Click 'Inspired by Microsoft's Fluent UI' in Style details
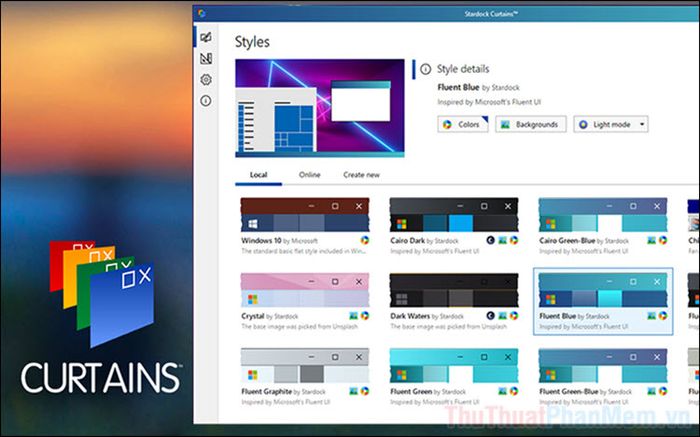The width and height of the screenshot is (700, 437). pos(489,102)
